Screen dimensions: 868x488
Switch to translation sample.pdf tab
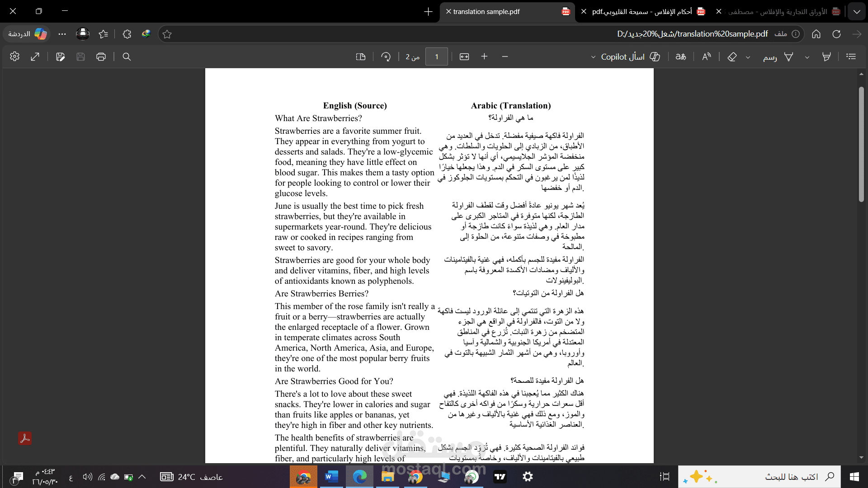click(x=507, y=12)
